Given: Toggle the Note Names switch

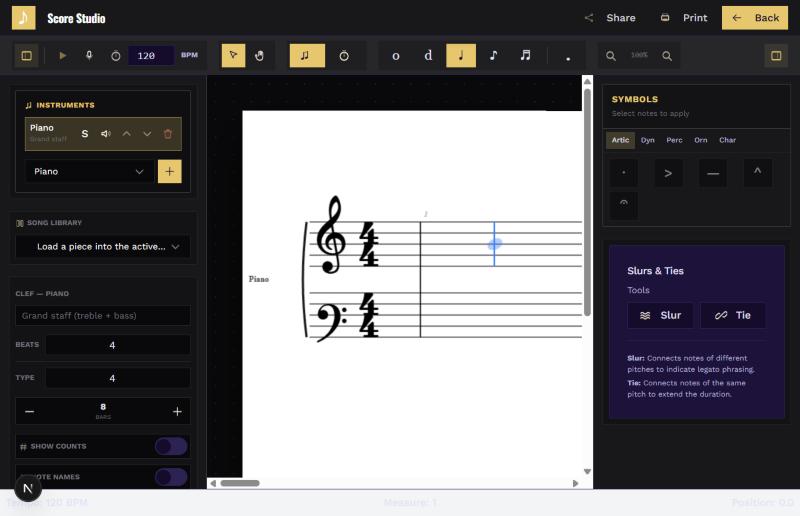Looking at the screenshot, I should coord(171,477).
